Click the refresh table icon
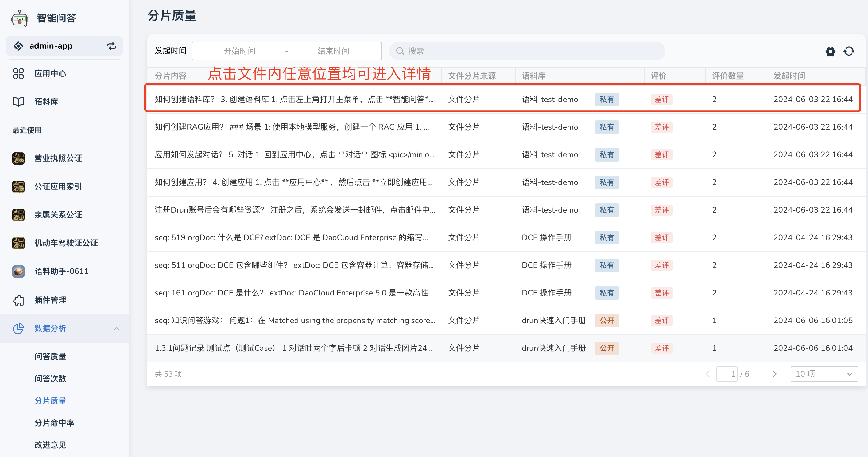Image resolution: width=868 pixels, height=457 pixels. (x=849, y=51)
